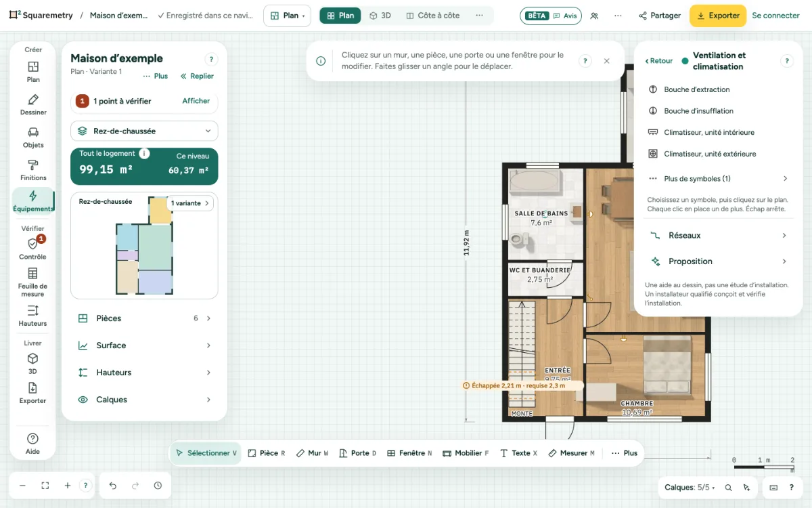Click the yellow Exporter button
Screen dimensions: 812x508
pos(718,16)
